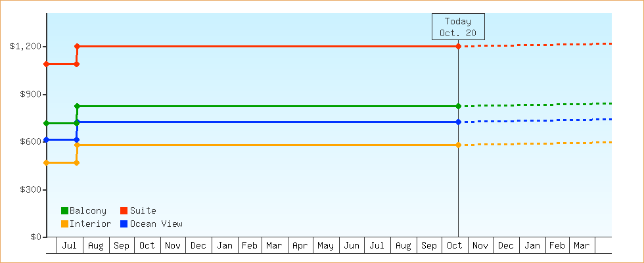Click the Ocean View data point on Today line
The image size is (644, 263).
[458, 122]
